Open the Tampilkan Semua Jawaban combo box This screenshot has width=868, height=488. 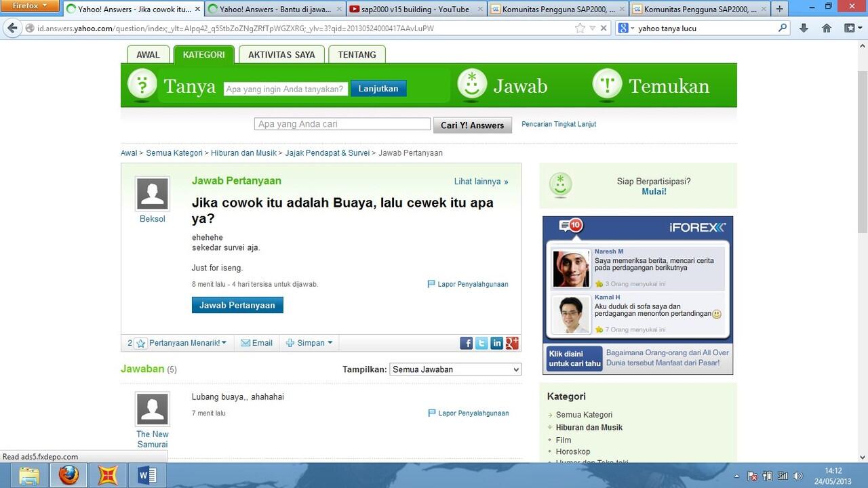[x=456, y=369]
